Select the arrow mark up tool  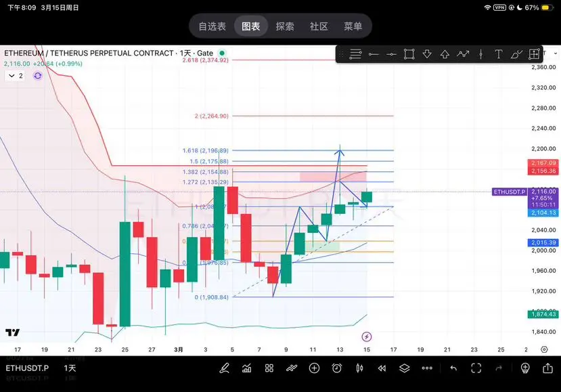point(445,54)
